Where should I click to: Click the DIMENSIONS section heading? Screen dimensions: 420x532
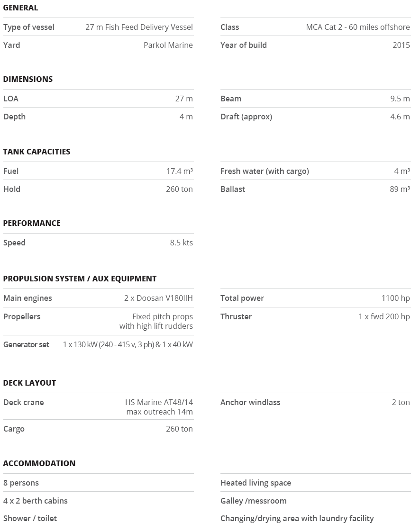tap(27, 79)
